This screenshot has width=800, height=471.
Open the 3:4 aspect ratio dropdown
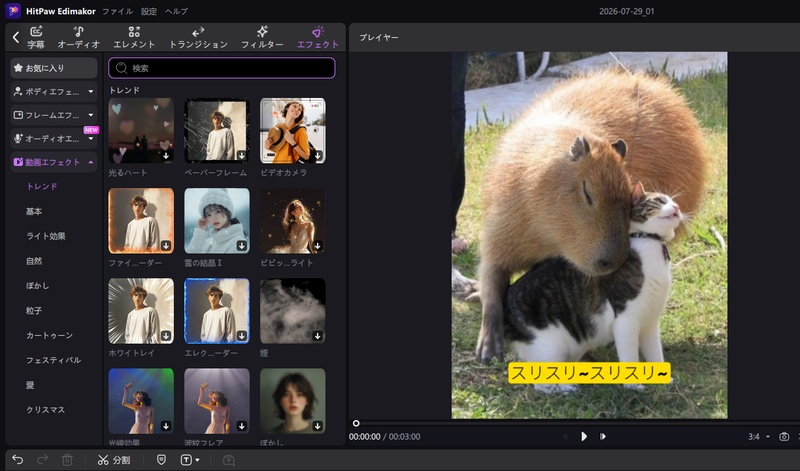(759, 437)
